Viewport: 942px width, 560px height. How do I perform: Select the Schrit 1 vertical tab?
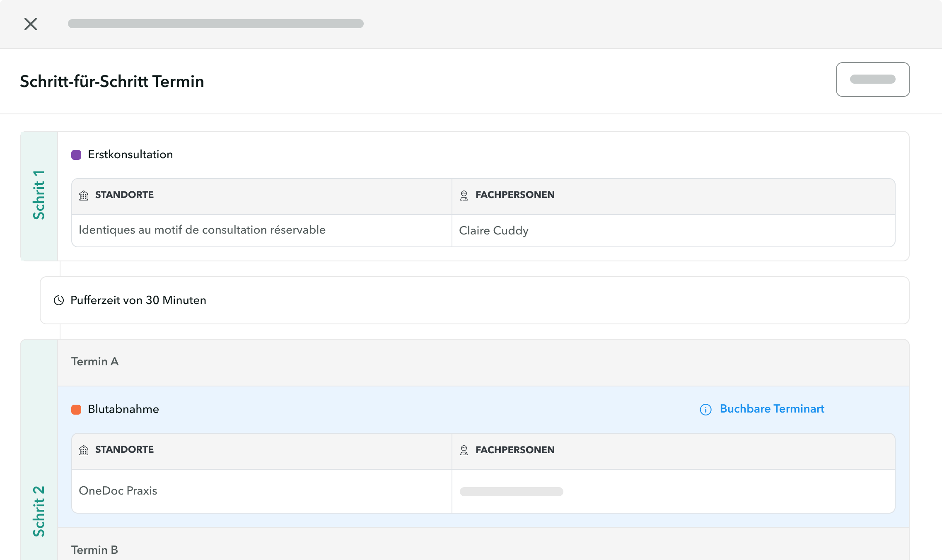point(39,196)
